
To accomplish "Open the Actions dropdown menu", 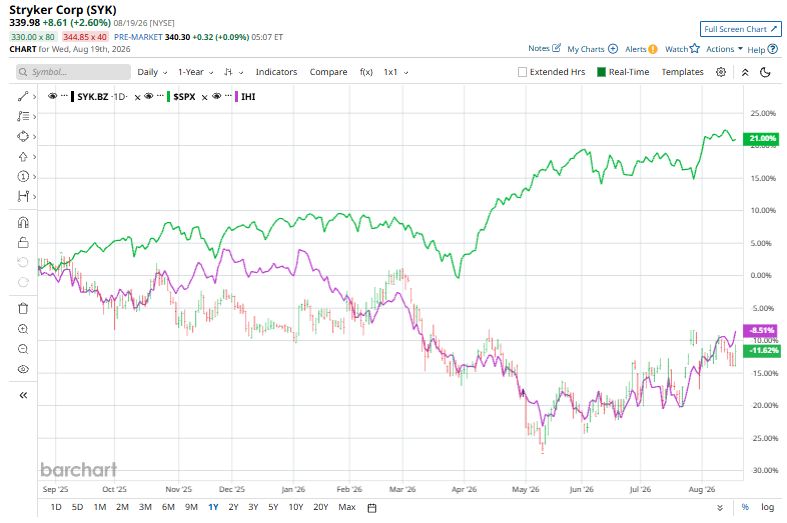I will coord(724,49).
